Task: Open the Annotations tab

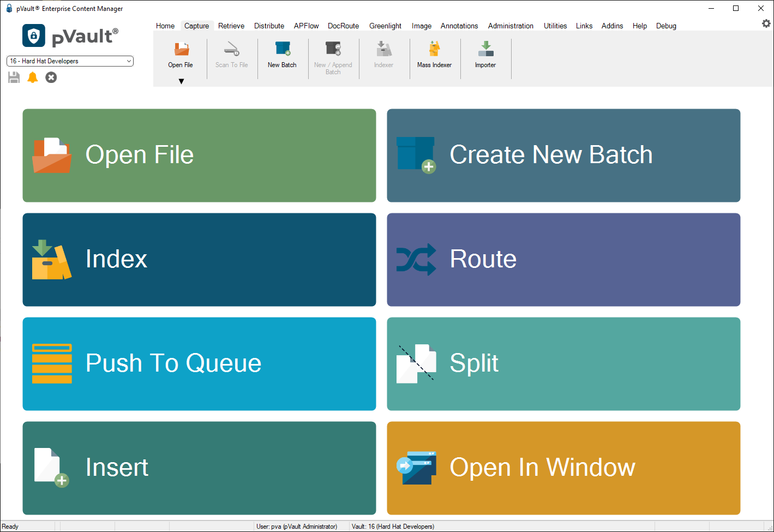Action: pyautogui.click(x=459, y=26)
